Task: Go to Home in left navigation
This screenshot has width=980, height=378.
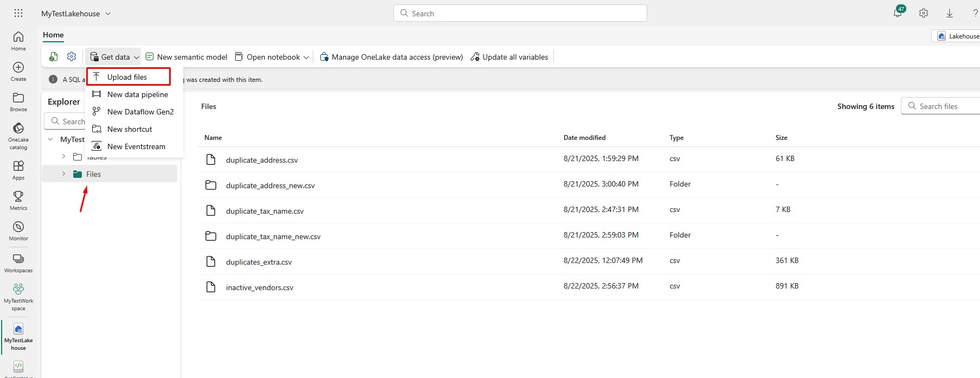Action: (18, 41)
